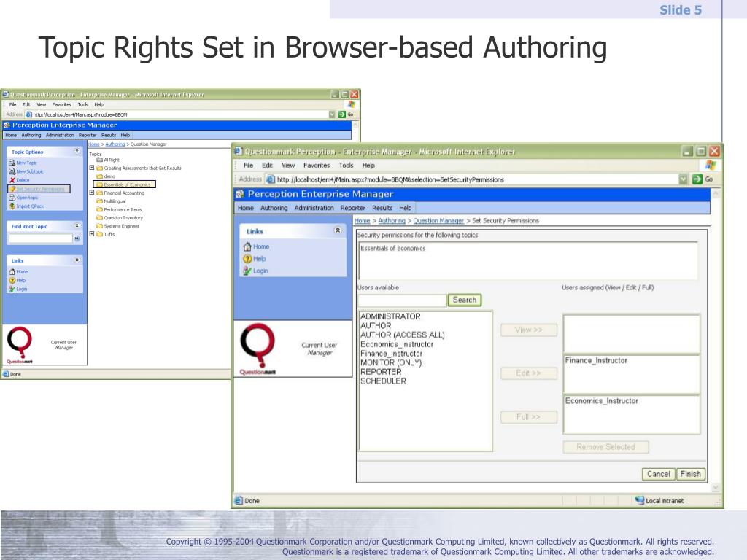Click the Finish button
The height and width of the screenshot is (560, 747).
pos(690,474)
